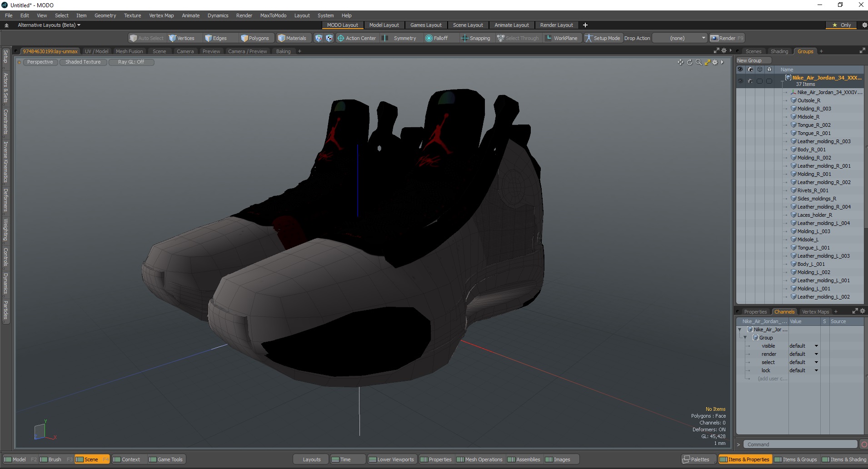
Task: Select Tongue_L_001 item in list
Action: (813, 248)
